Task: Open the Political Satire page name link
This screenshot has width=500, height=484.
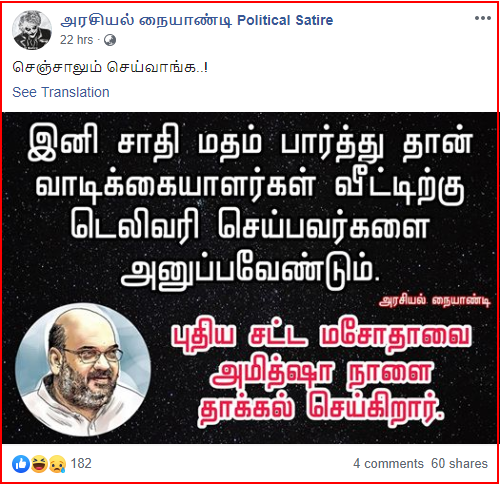Action: [x=197, y=21]
